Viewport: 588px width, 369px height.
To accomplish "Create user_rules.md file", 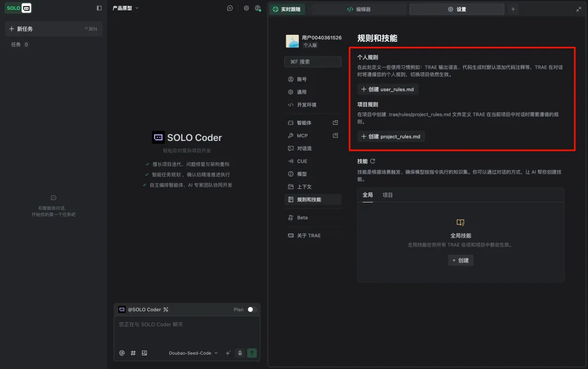I will [x=388, y=89].
